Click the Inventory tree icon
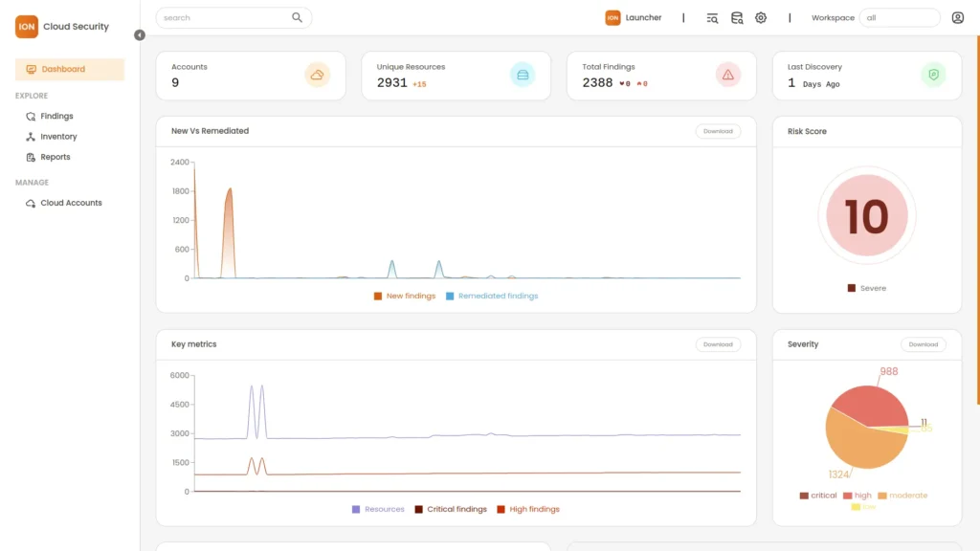Viewport: 980px width, 551px height. coord(31,137)
